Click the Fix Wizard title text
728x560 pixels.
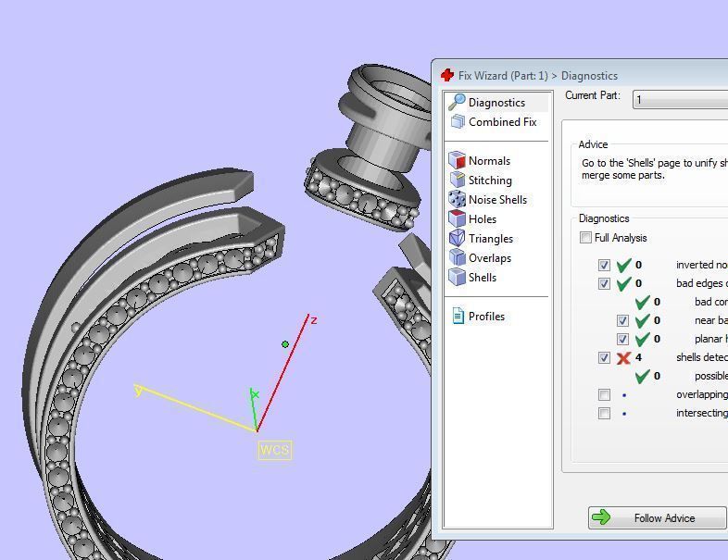[x=538, y=75]
